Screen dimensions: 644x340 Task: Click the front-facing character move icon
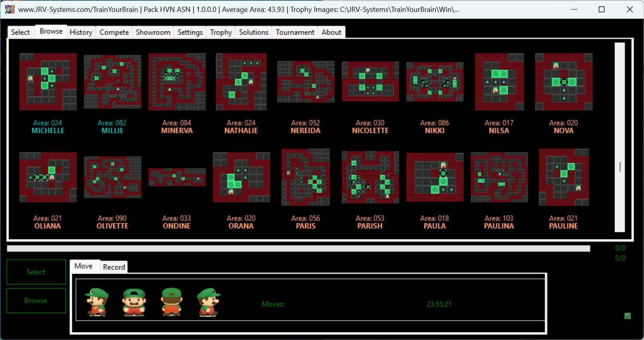tap(134, 302)
